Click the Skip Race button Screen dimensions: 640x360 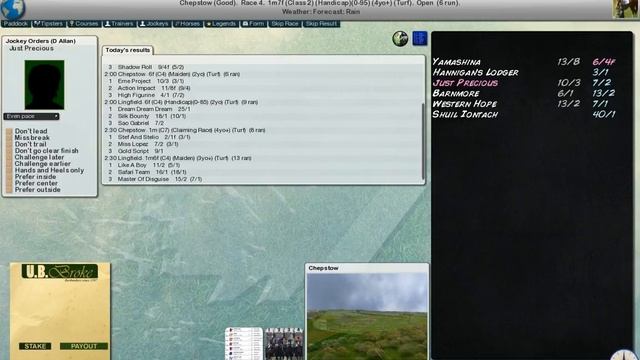point(285,24)
